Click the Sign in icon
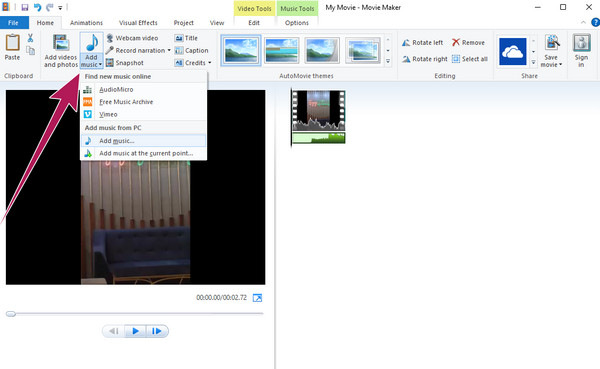 pos(581,43)
